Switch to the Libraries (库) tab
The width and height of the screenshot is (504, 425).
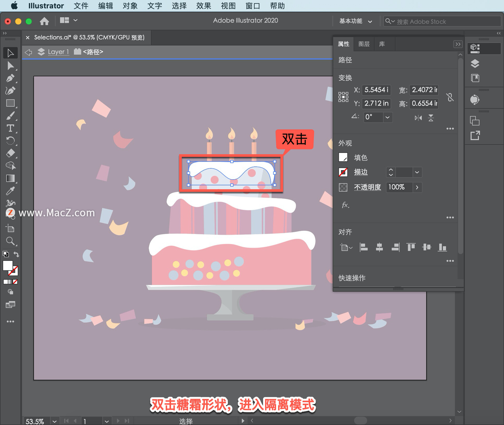point(382,44)
